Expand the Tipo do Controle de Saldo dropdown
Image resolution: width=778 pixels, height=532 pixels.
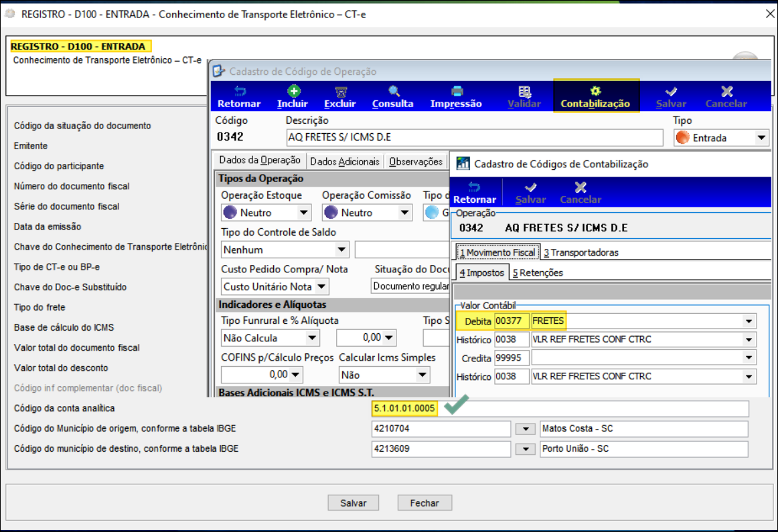pyautogui.click(x=342, y=250)
